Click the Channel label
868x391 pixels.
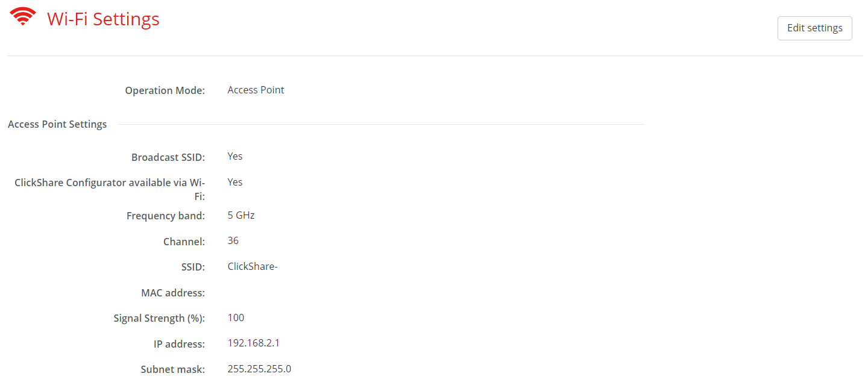click(x=184, y=242)
